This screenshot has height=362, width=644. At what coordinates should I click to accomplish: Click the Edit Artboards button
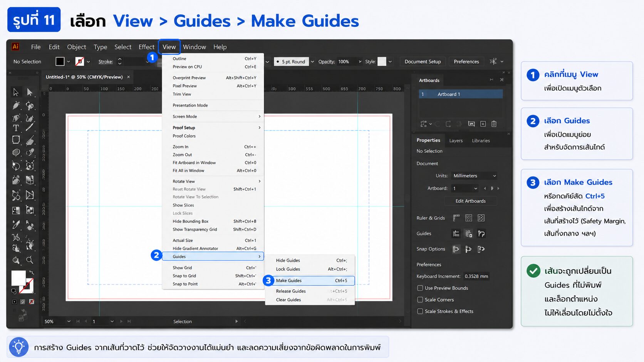(470, 201)
